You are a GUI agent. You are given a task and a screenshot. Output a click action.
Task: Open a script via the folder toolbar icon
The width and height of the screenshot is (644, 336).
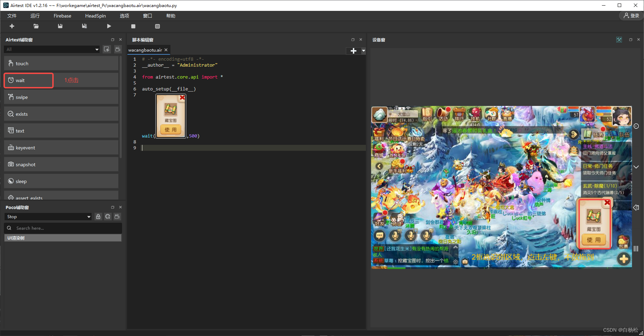pos(36,26)
